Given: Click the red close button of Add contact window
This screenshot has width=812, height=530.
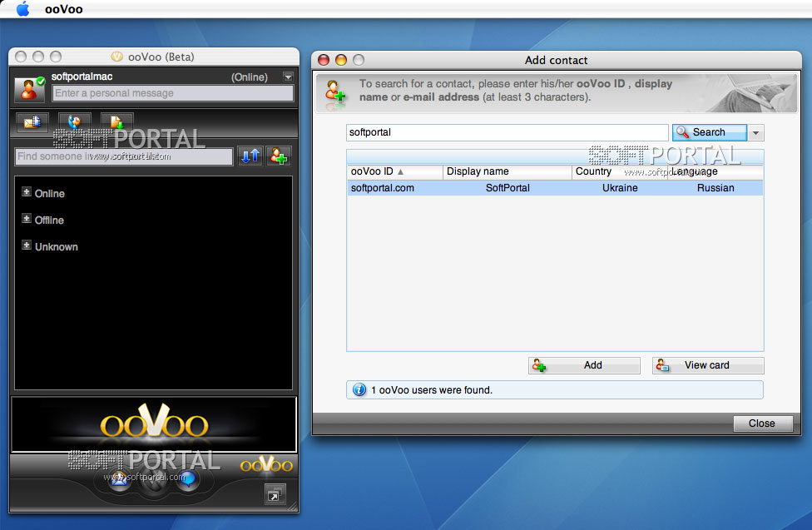Looking at the screenshot, I should click(324, 60).
